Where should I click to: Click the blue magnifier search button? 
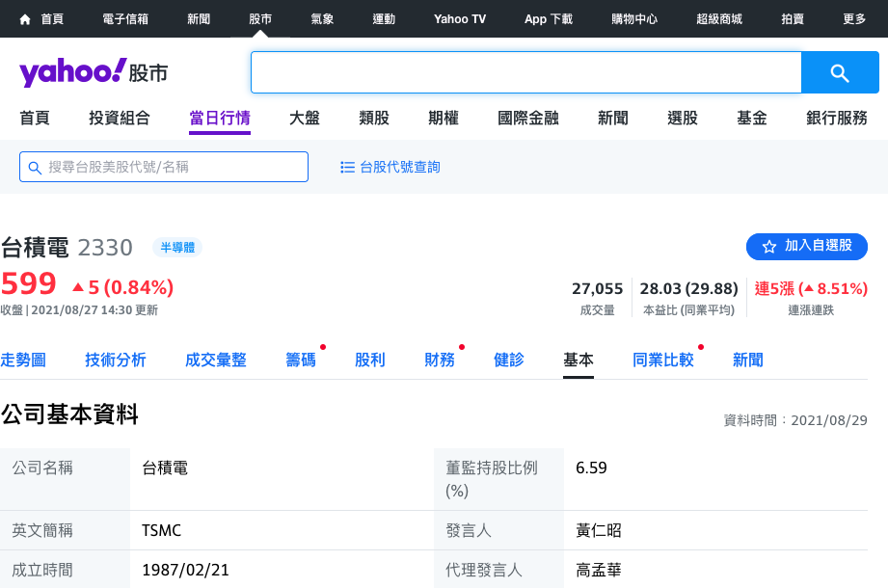pos(840,72)
